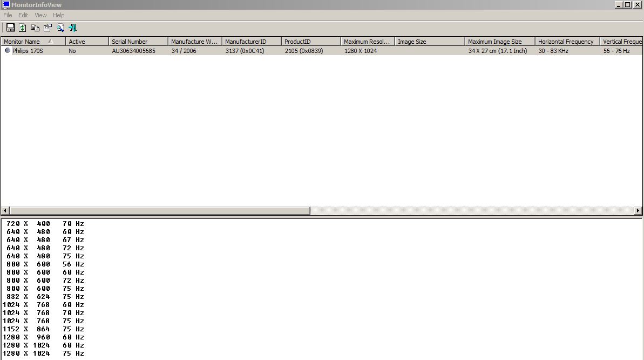
Task: Click the 1024 X 768 60 Hz line
Action: (43, 305)
